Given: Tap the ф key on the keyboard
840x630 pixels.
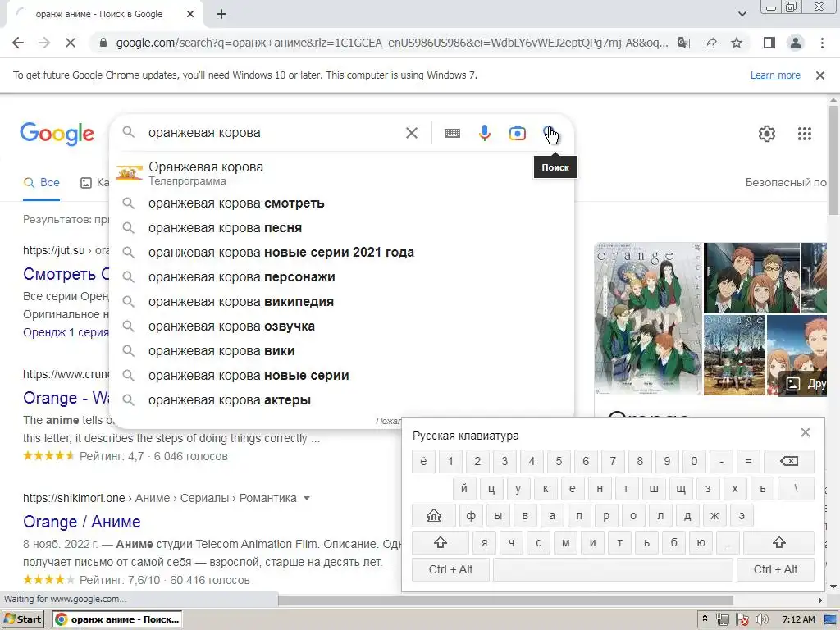Looking at the screenshot, I should coord(471,516).
